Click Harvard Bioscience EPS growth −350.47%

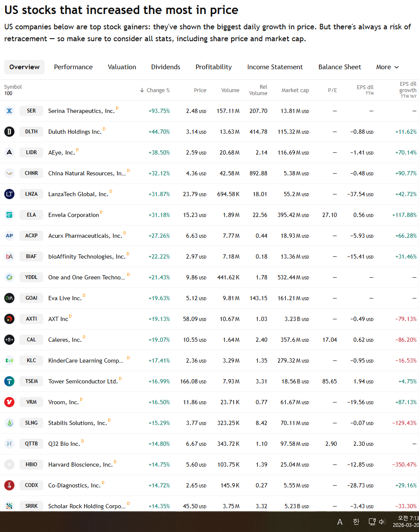point(404,464)
